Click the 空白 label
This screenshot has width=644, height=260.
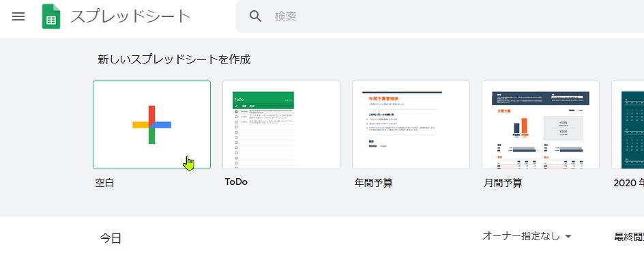tap(105, 183)
